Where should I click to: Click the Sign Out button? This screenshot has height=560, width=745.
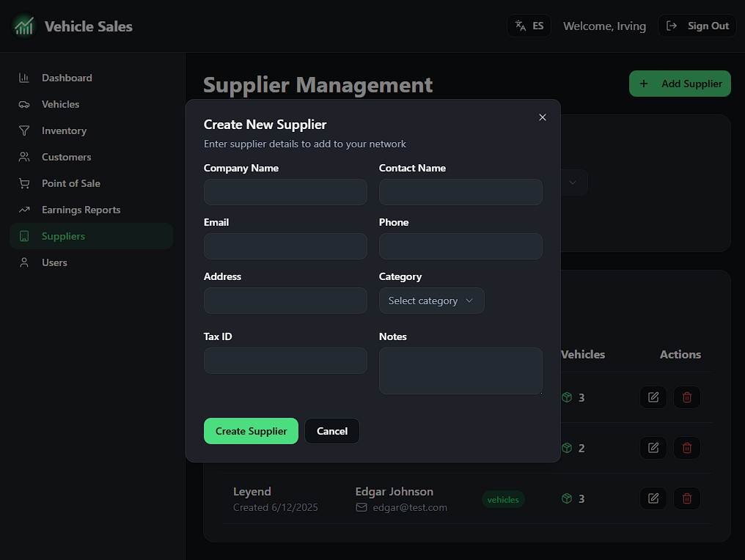click(x=697, y=26)
